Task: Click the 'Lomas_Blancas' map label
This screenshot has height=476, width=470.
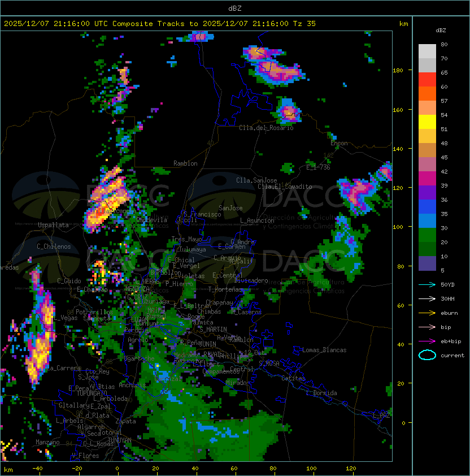Action: tap(324, 350)
